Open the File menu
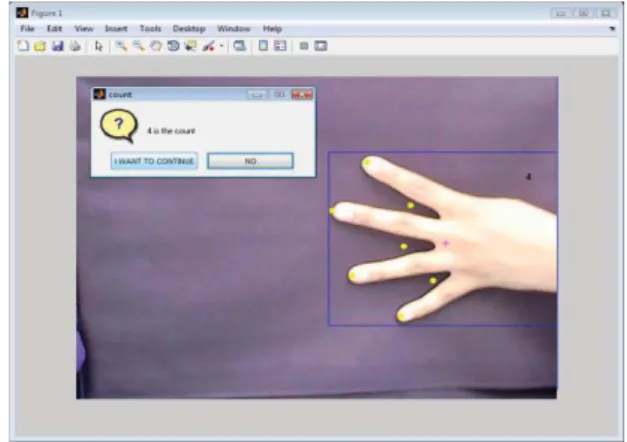This screenshot has height=442, width=627. coord(27,29)
